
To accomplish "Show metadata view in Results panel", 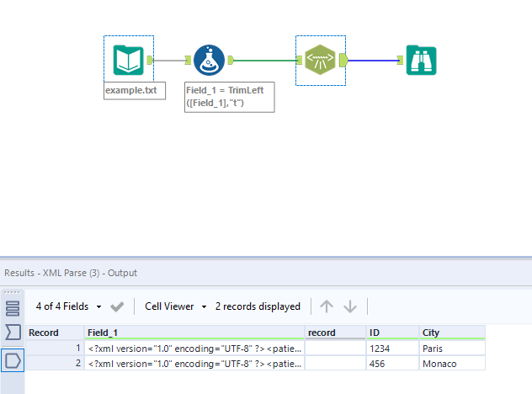I will [x=13, y=308].
